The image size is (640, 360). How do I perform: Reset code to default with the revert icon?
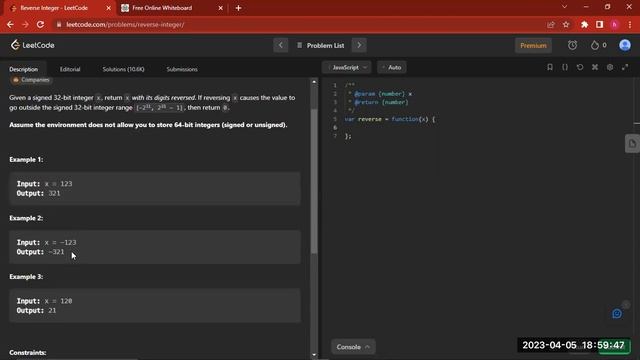tap(580, 67)
